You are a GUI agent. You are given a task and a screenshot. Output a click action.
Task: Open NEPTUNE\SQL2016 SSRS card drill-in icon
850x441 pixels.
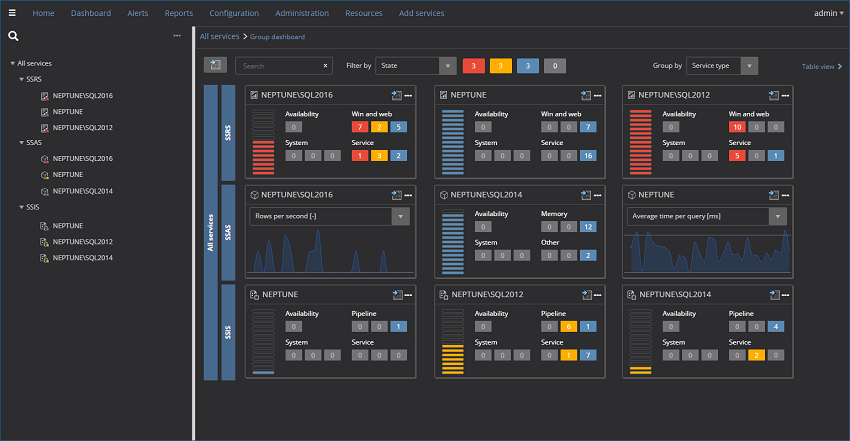tap(397, 95)
